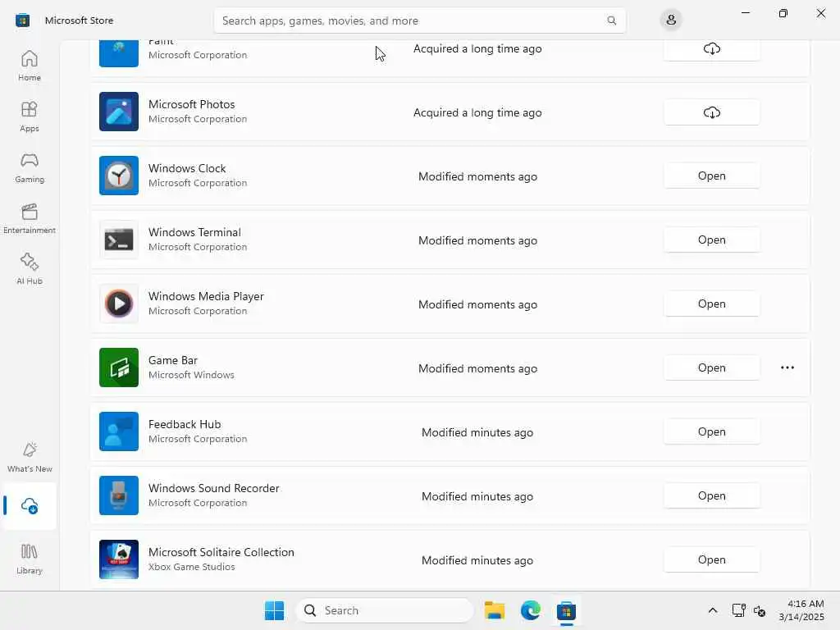Screen dimensions: 840x630
Task: Click the search magnifier icon in the Store search box
Action: [611, 21]
